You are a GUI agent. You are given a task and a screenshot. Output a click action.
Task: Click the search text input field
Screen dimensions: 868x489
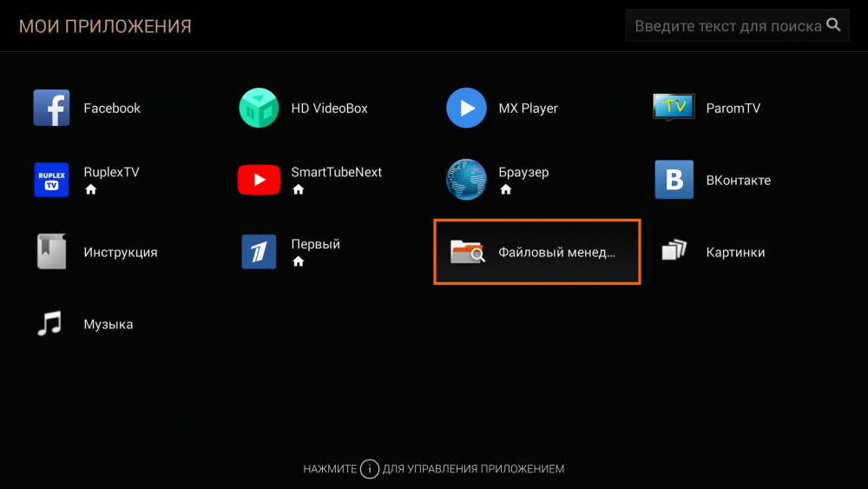coord(727,26)
